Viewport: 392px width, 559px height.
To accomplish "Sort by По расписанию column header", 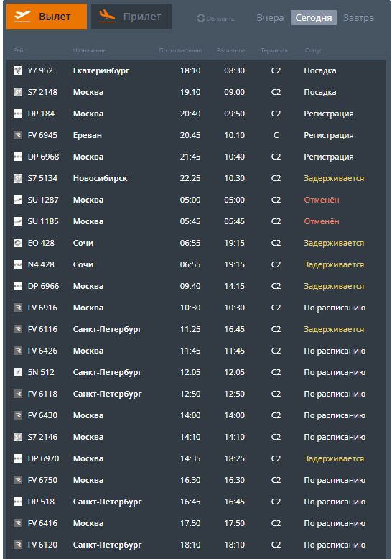I will [x=180, y=50].
